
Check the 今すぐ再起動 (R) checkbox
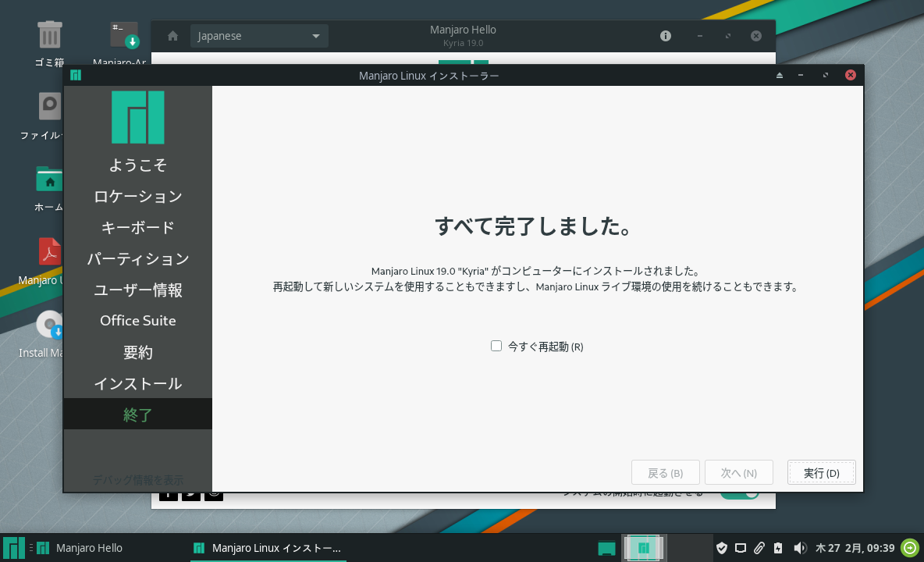click(496, 347)
